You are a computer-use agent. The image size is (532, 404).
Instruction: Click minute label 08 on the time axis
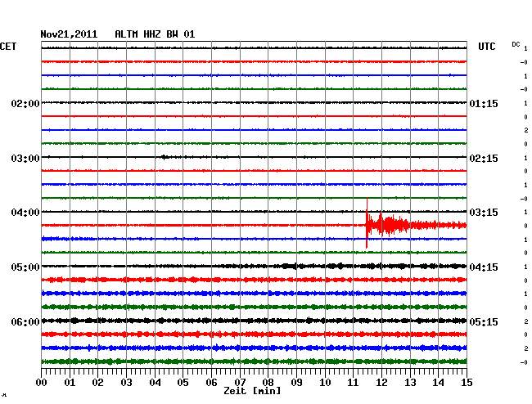pos(268,382)
